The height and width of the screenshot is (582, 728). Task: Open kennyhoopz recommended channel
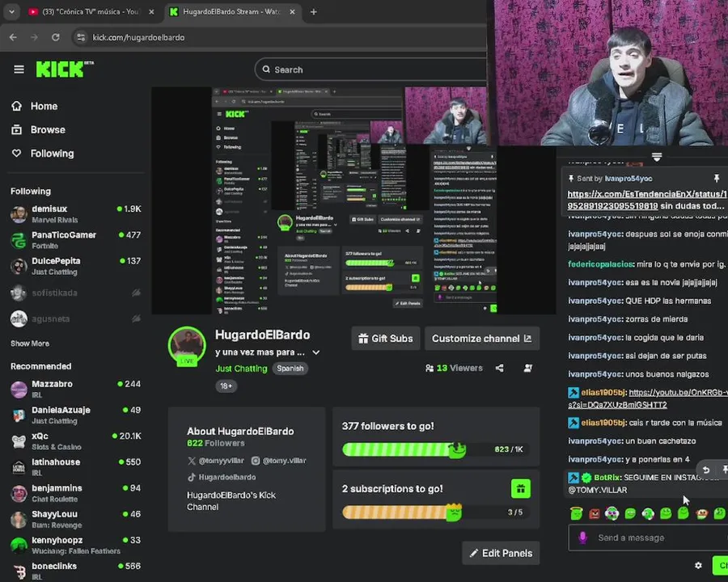tap(76, 545)
